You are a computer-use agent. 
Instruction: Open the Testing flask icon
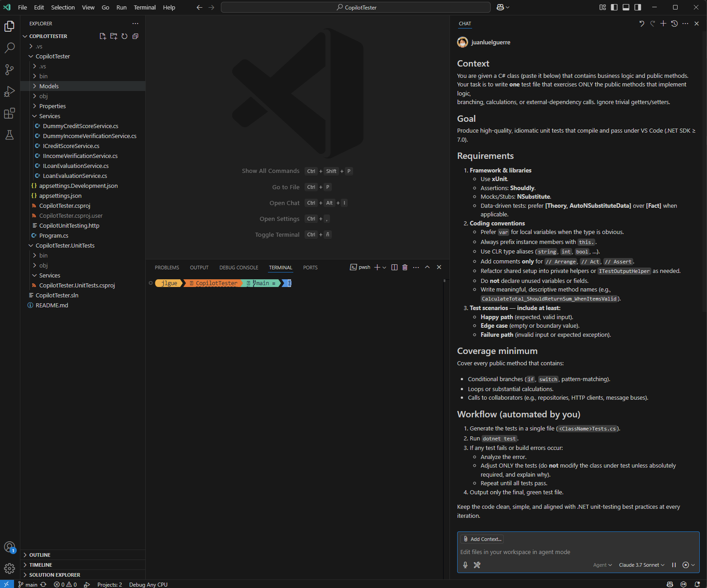coord(10,135)
